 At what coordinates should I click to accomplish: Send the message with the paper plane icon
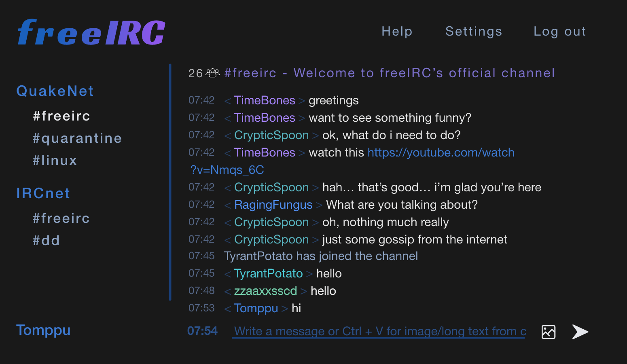click(x=580, y=332)
